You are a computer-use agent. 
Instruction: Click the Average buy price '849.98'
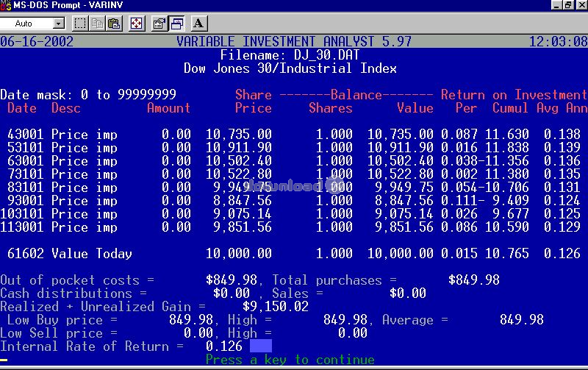point(521,320)
